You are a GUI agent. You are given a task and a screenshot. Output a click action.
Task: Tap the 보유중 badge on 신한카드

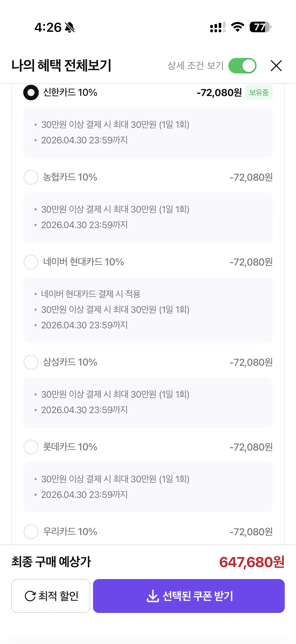[x=259, y=93]
